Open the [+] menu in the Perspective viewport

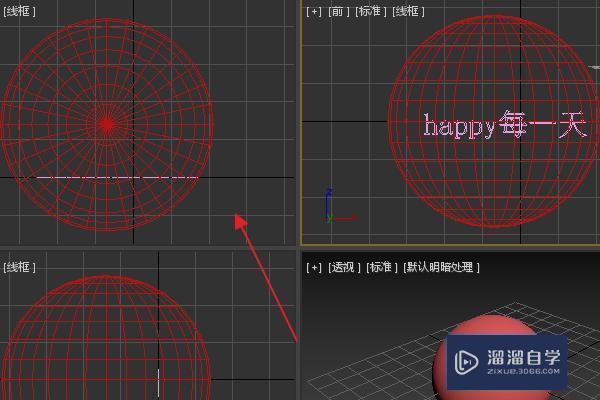pos(314,267)
